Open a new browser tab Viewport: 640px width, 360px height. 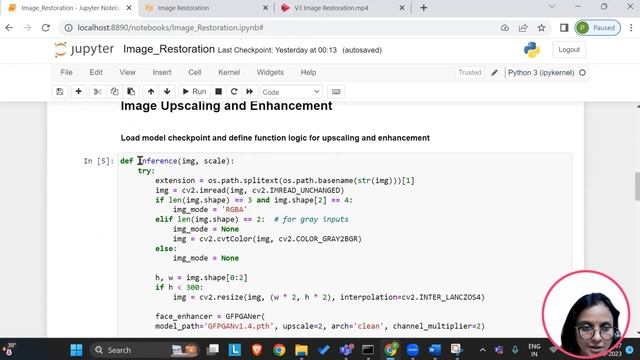(423, 8)
